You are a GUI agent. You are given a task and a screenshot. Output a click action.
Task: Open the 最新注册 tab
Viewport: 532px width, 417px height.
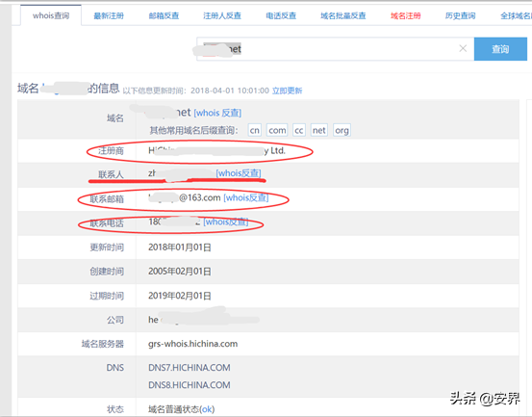(x=109, y=15)
